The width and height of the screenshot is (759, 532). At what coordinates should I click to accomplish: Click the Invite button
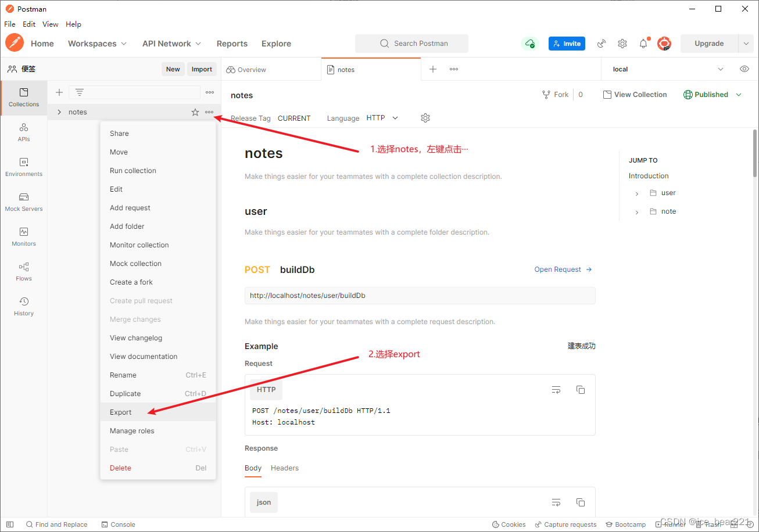(567, 44)
